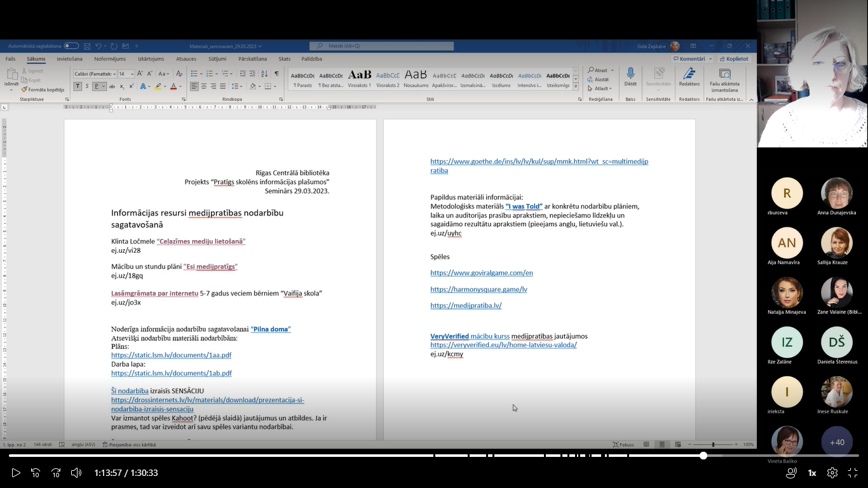Viewport: 868px width, 488px height.
Task: Apply the Nosaukums style
Action: [416, 79]
